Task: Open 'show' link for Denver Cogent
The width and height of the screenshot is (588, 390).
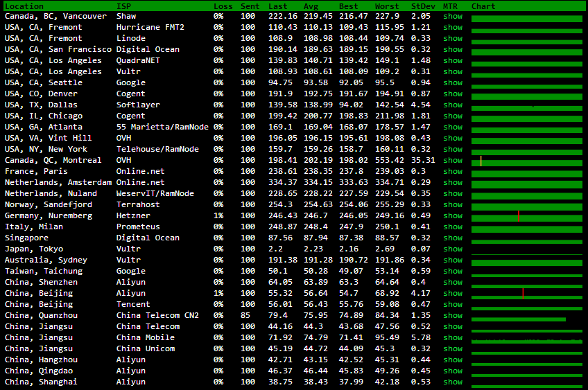Action: pyautogui.click(x=453, y=94)
